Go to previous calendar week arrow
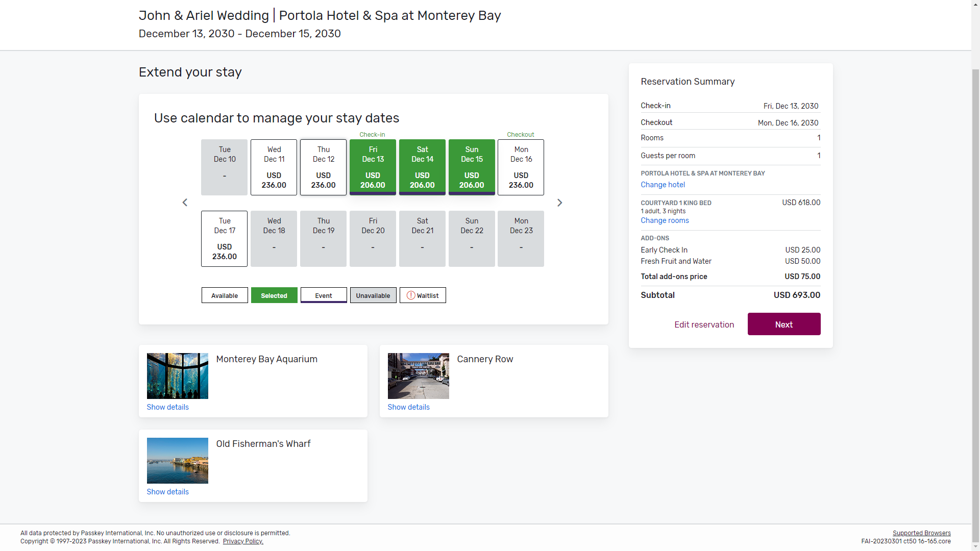This screenshot has width=980, height=551. pyautogui.click(x=185, y=203)
